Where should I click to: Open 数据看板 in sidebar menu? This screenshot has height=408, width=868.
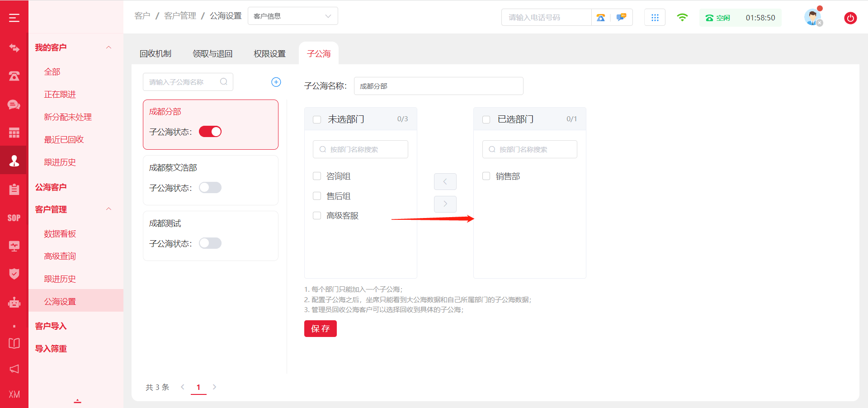pos(60,233)
